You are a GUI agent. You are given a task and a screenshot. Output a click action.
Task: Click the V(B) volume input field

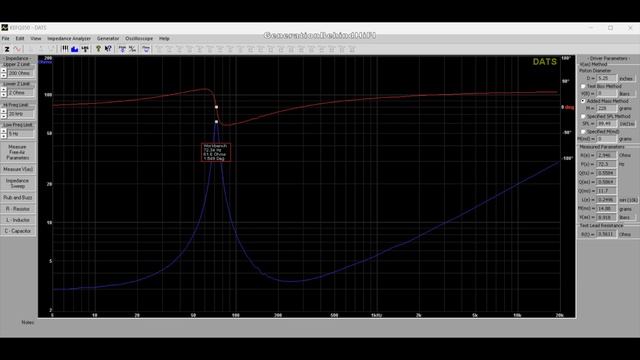pos(606,93)
